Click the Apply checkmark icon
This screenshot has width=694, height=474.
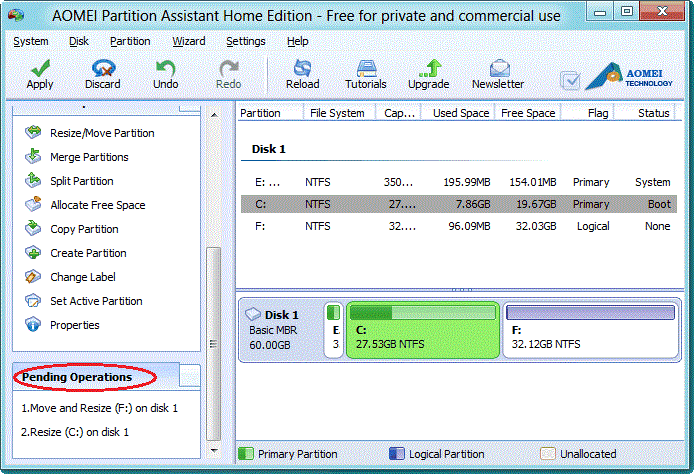[x=40, y=68]
